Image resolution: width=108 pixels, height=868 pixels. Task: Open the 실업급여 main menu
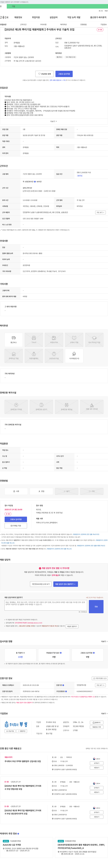coord(54,17)
